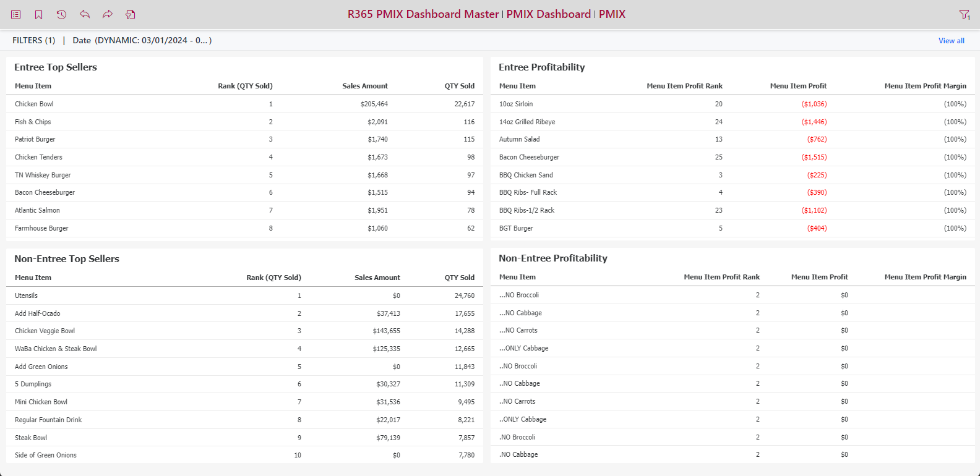Select the Chicken Bowl entree row
This screenshot has height=476, width=980.
pos(244,104)
